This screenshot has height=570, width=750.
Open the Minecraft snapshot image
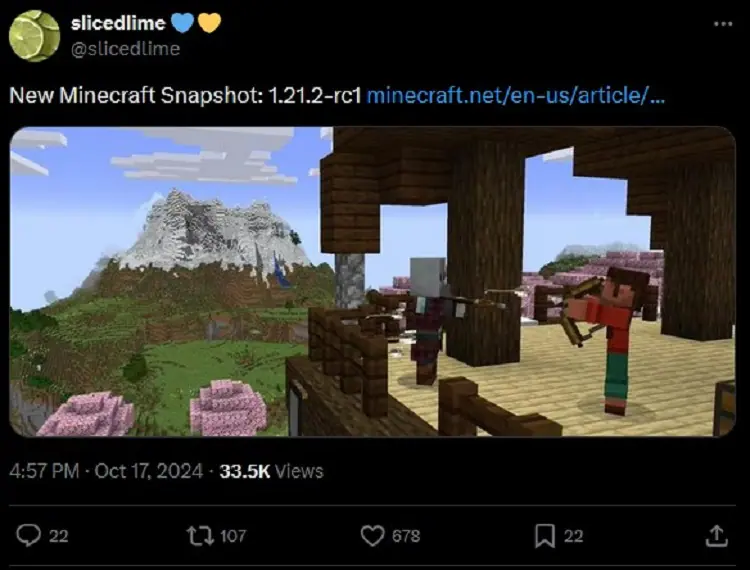click(372, 282)
